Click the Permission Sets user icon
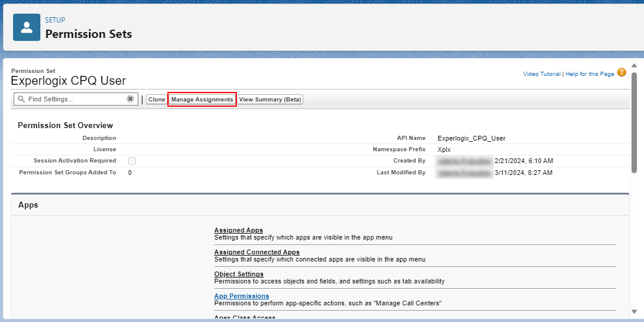This screenshot has width=644, height=322. (27, 27)
